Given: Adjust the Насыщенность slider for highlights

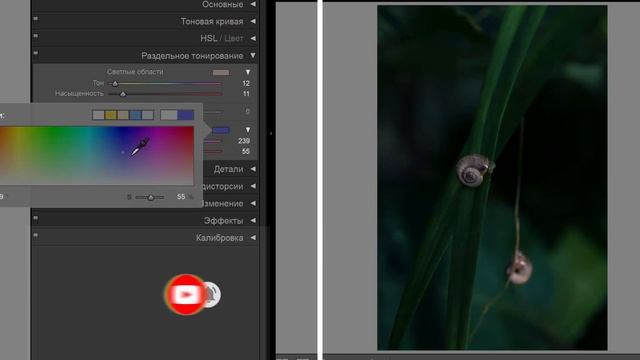Looking at the screenshot, I should (x=165, y=94).
